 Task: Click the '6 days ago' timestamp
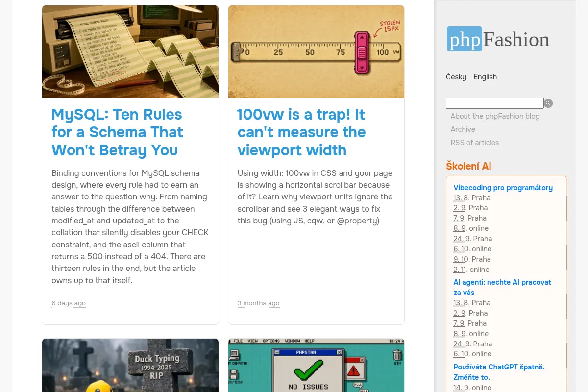[69, 303]
